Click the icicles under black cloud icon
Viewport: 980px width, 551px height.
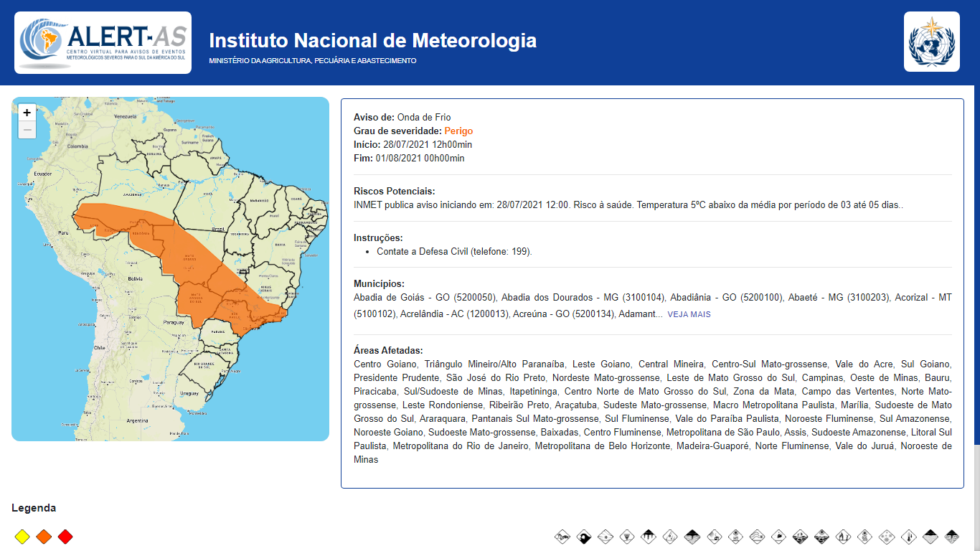point(648,537)
